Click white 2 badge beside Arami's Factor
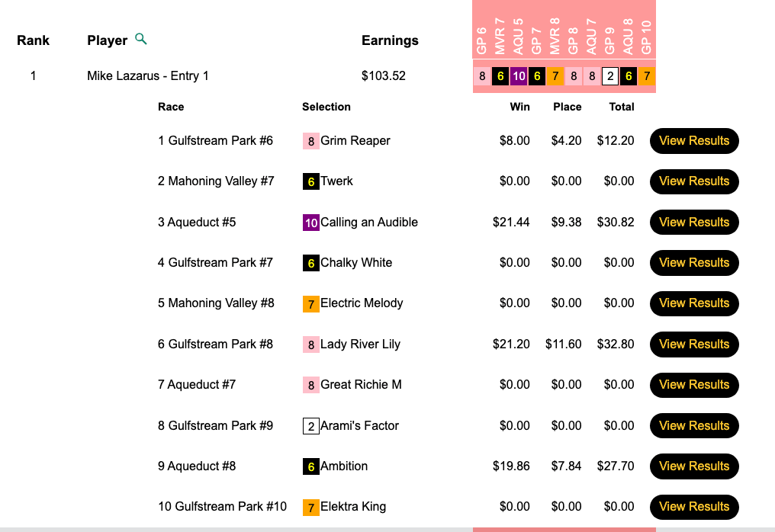Screen dimensions: 775x532 coord(310,426)
